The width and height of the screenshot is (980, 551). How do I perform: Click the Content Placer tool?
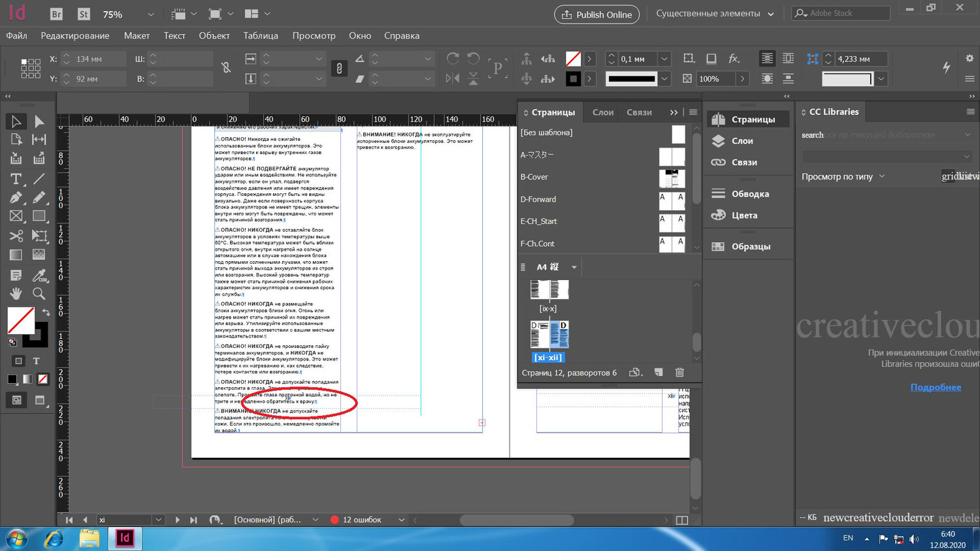[x=39, y=158]
